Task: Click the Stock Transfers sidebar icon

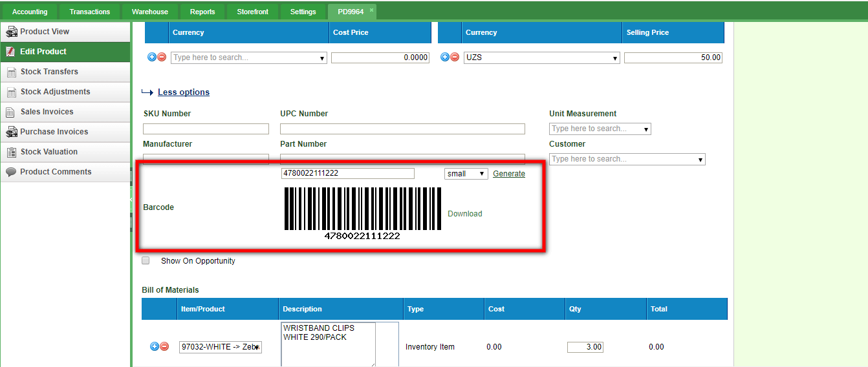Action: coord(11,72)
